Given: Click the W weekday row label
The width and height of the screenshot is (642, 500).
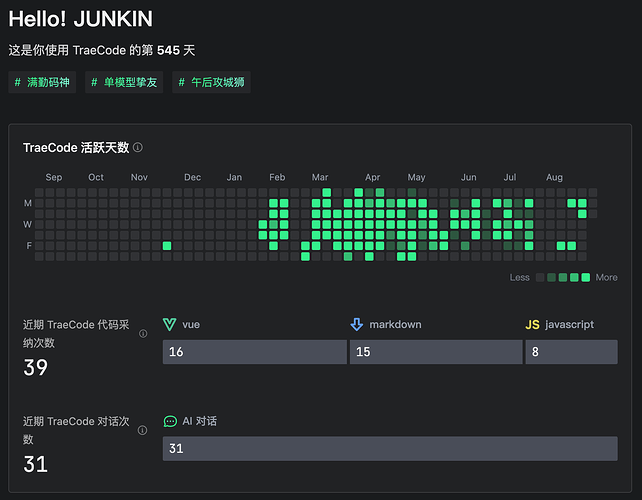Looking at the screenshot, I should coord(27,224).
